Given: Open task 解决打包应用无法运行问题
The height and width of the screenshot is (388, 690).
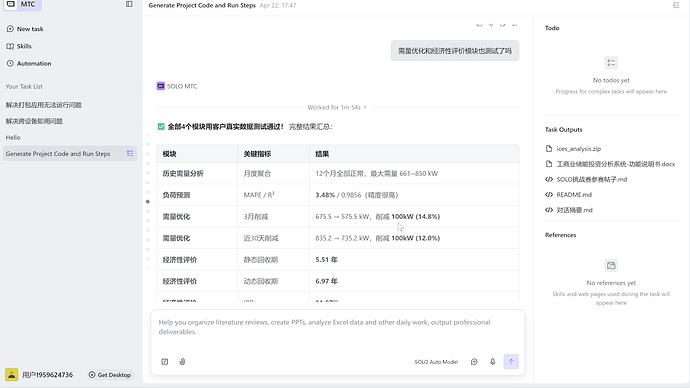Looking at the screenshot, I should pyautogui.click(x=44, y=105).
